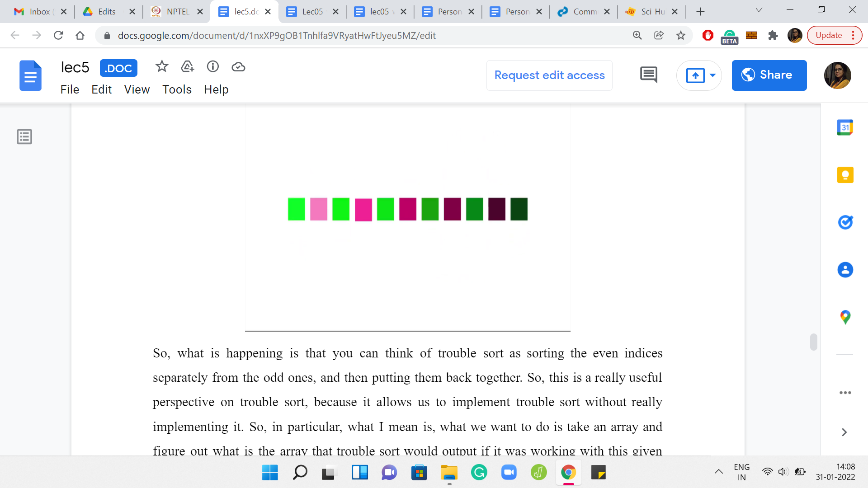Open Google Calendar in the side panel
The width and height of the screenshot is (868, 488).
[844, 128]
